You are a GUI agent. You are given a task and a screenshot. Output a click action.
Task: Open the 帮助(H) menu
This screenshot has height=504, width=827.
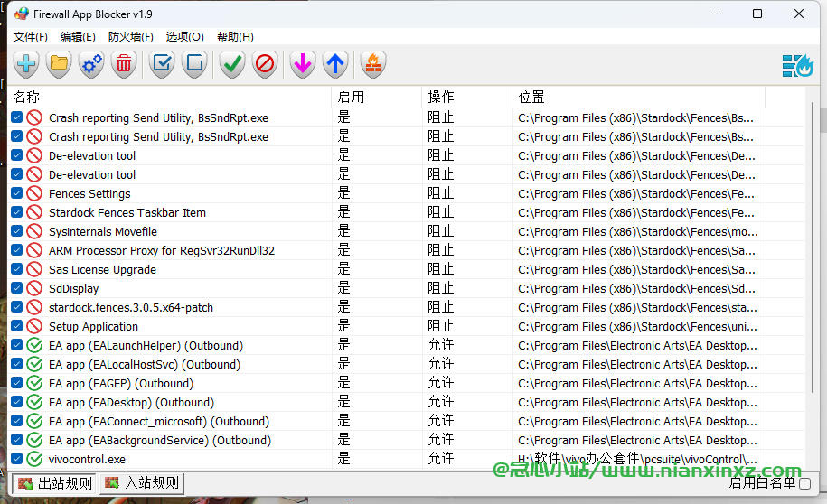235,37
